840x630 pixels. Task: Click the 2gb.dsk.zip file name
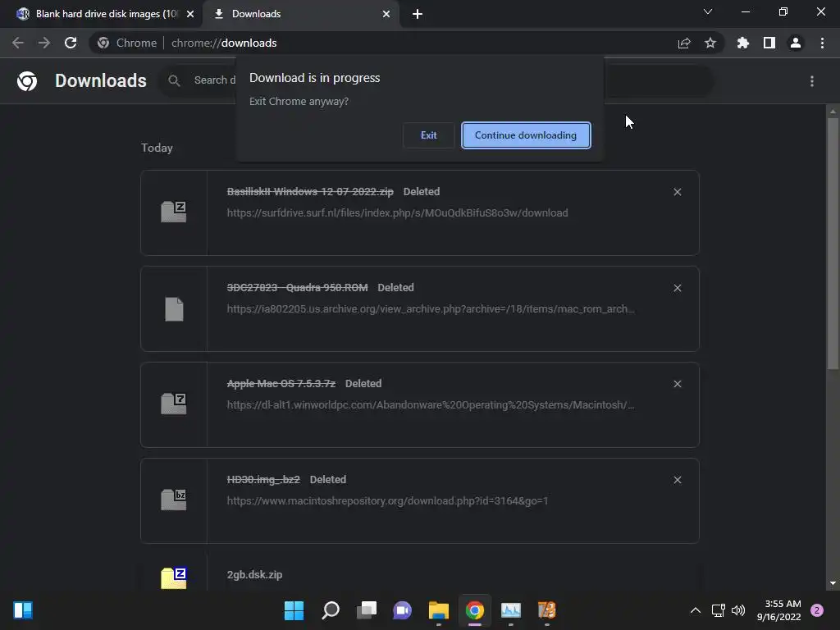click(x=254, y=574)
